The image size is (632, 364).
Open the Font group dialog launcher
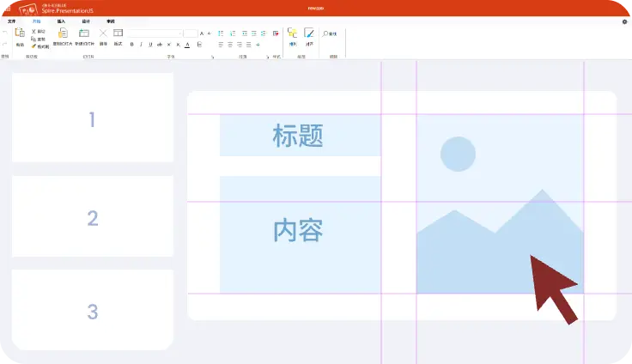(x=212, y=57)
